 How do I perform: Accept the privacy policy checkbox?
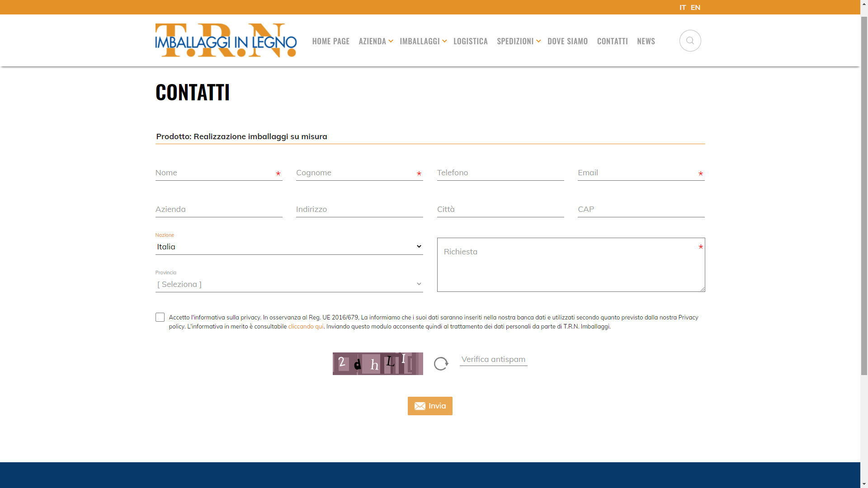160,317
